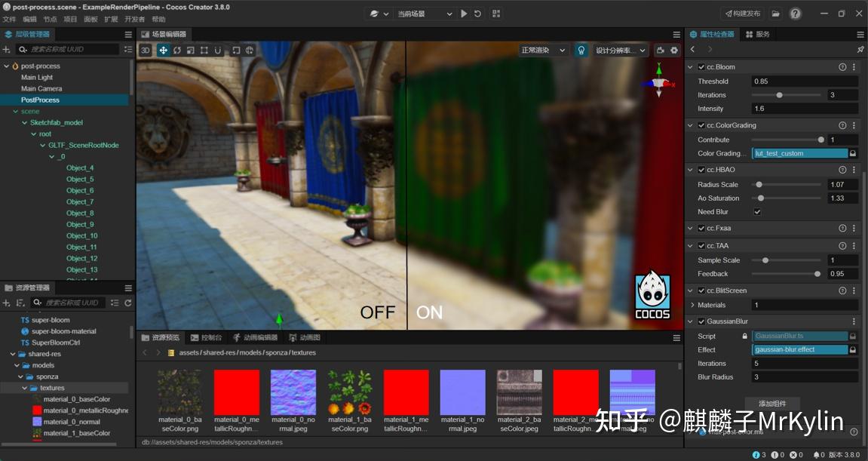Viewport: 868px width, 461px height.
Task: Click the light bulb icon in scene view
Action: click(x=581, y=50)
